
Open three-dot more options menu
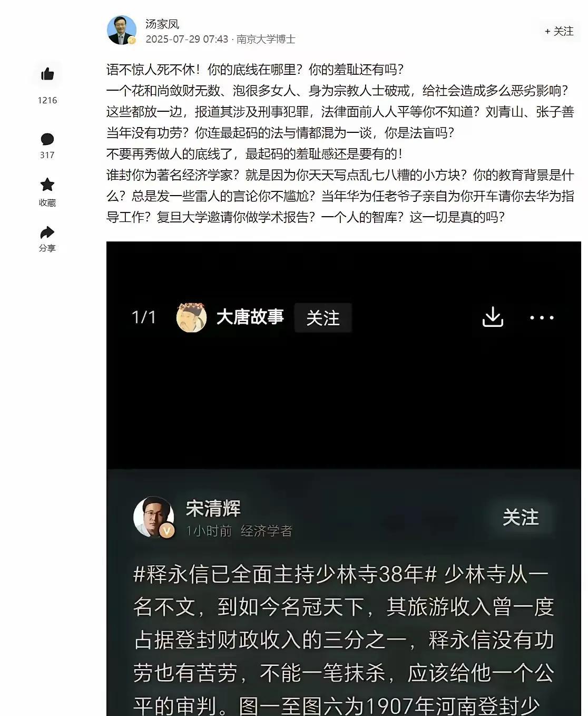tap(542, 317)
